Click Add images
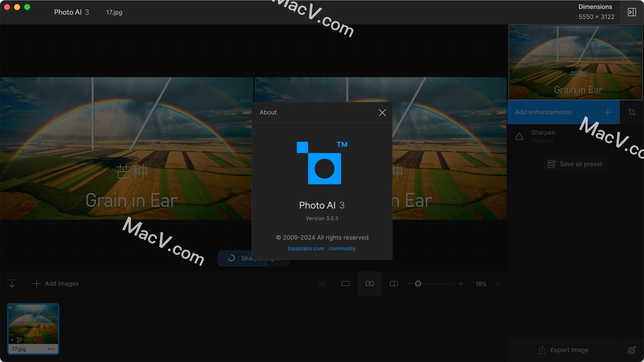The height and width of the screenshot is (362, 644). coord(56,284)
